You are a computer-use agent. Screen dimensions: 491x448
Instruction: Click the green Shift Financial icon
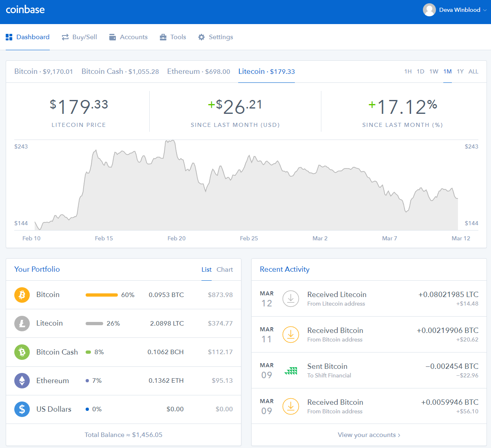click(x=291, y=371)
